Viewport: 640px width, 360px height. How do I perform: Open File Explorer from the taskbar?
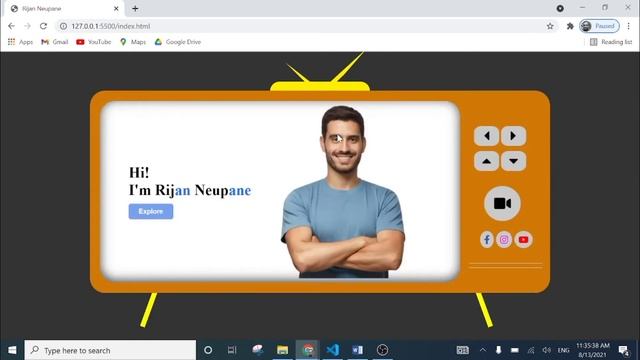click(282, 350)
